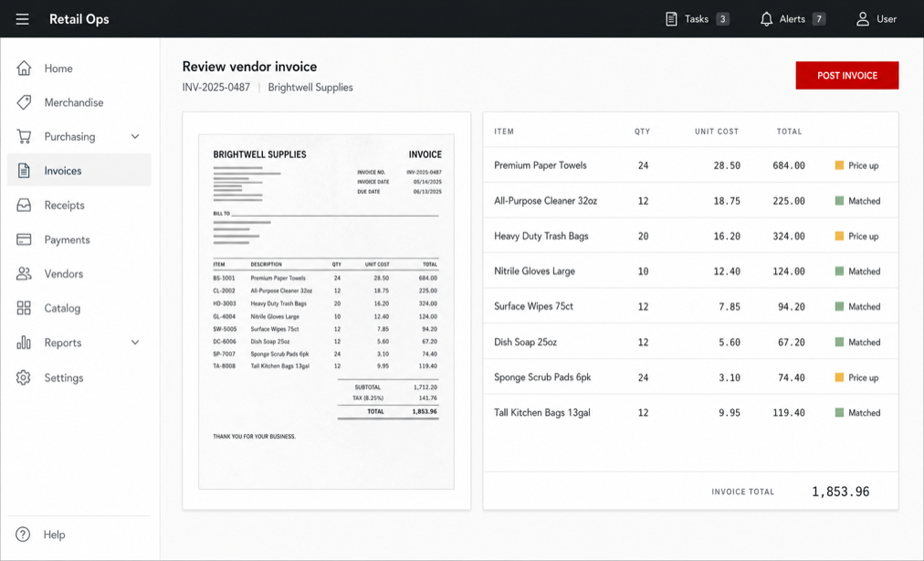The image size is (924, 561).
Task: Click Price up label on Premium Paper Towels
Action: [x=864, y=165]
